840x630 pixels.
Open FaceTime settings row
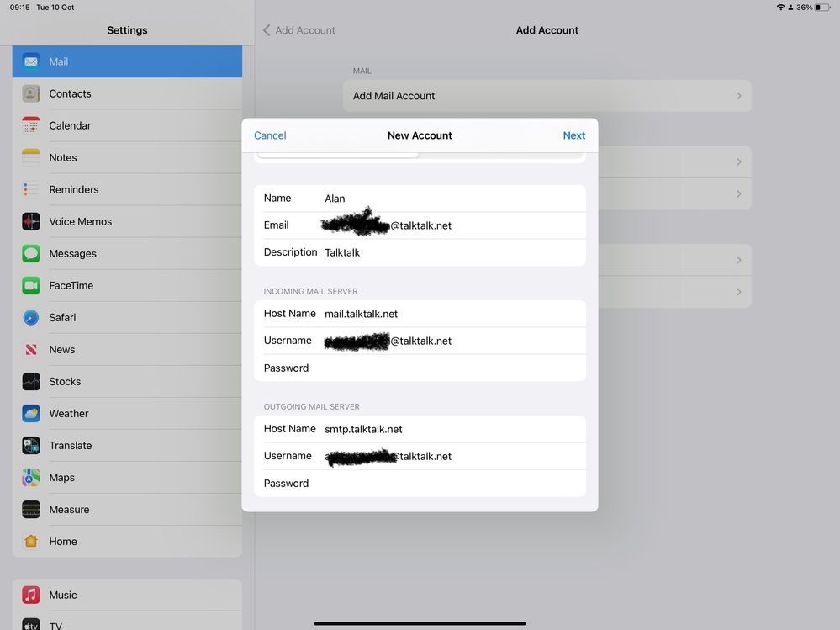127,285
